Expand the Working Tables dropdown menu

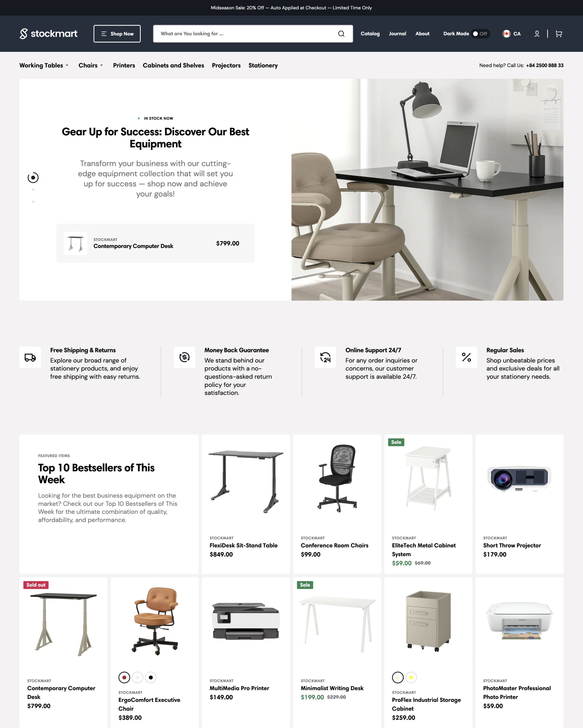(x=45, y=65)
